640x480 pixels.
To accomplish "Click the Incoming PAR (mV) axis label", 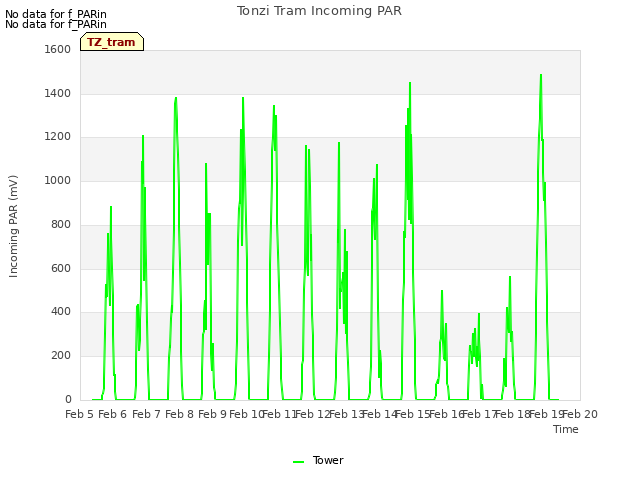I will point(13,227).
